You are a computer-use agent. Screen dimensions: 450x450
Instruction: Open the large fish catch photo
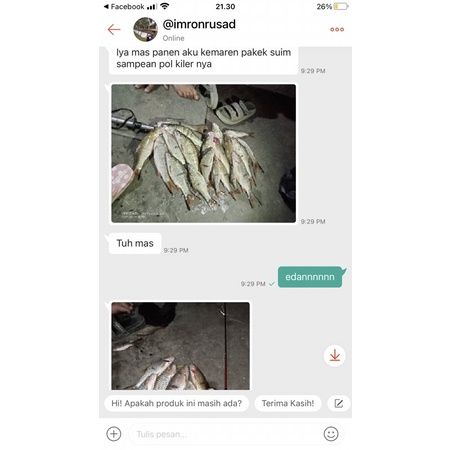204,154
